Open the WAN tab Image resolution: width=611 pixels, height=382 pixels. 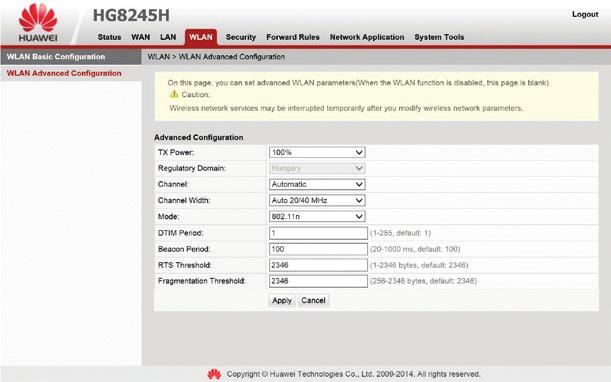pyautogui.click(x=141, y=37)
